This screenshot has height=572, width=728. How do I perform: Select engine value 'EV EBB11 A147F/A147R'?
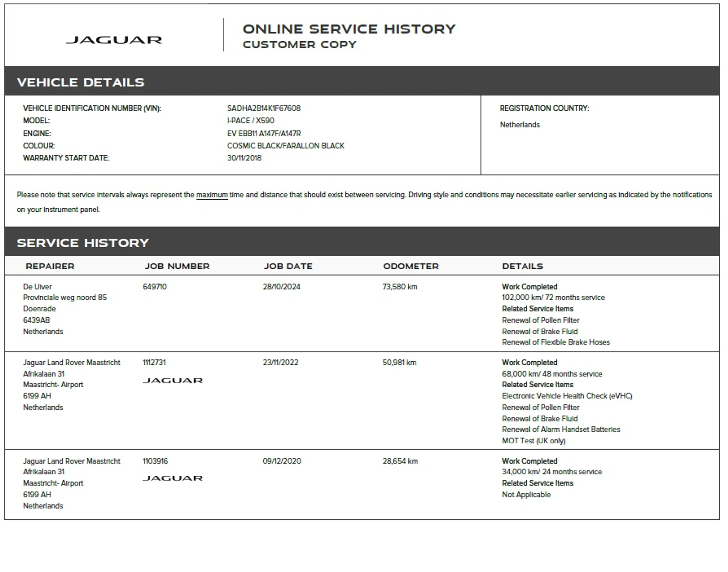(264, 134)
